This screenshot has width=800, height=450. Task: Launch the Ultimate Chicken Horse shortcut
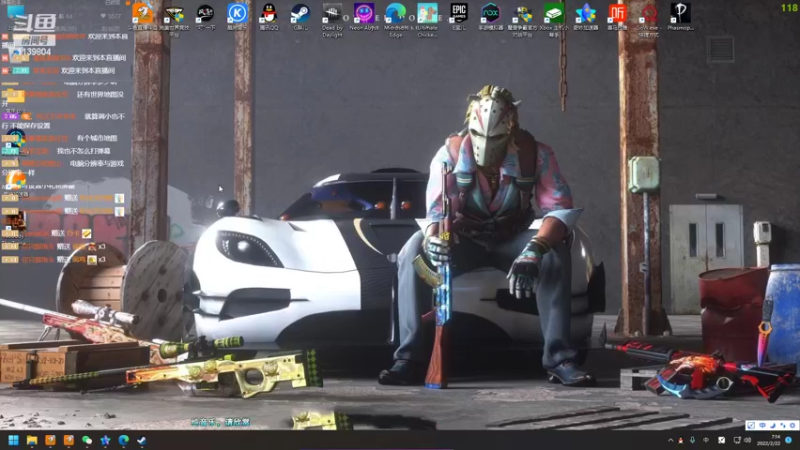click(x=427, y=17)
